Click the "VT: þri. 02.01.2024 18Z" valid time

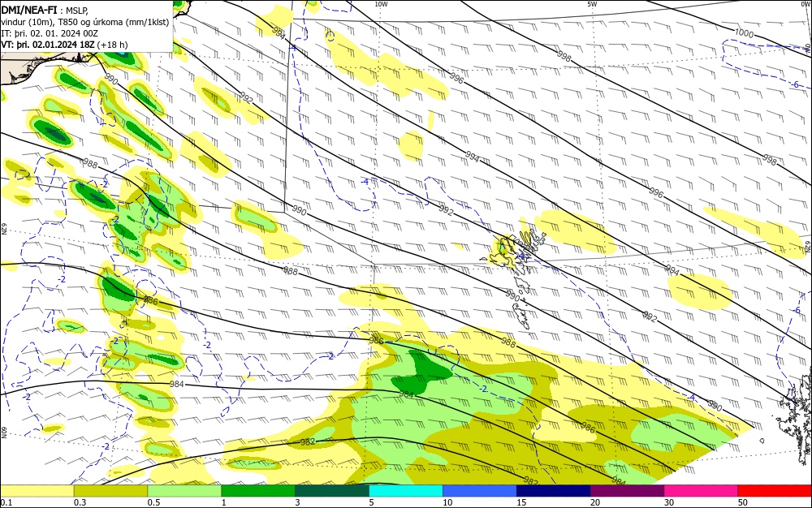(48, 45)
